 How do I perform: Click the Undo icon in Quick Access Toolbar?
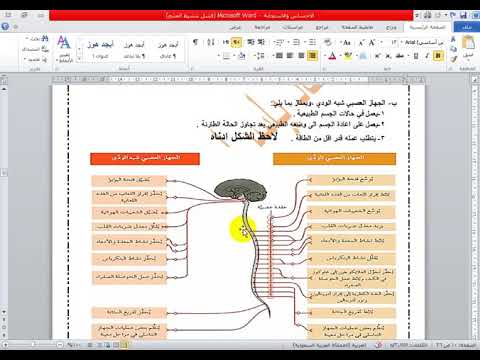pyautogui.click(x=453, y=15)
